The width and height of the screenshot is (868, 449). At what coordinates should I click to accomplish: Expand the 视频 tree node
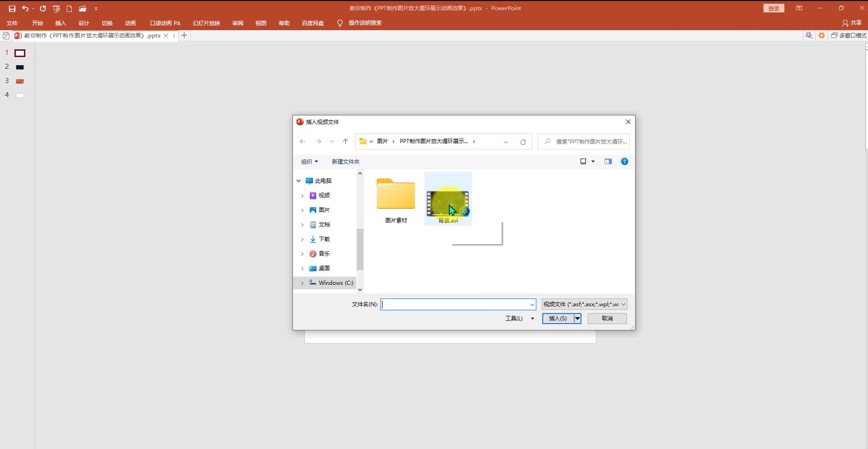pyautogui.click(x=302, y=196)
